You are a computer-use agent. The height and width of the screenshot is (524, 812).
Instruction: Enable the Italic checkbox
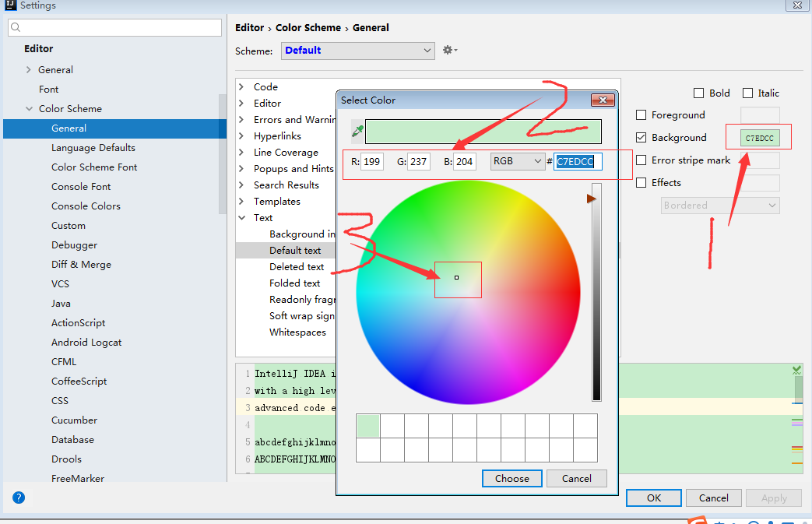pyautogui.click(x=747, y=93)
